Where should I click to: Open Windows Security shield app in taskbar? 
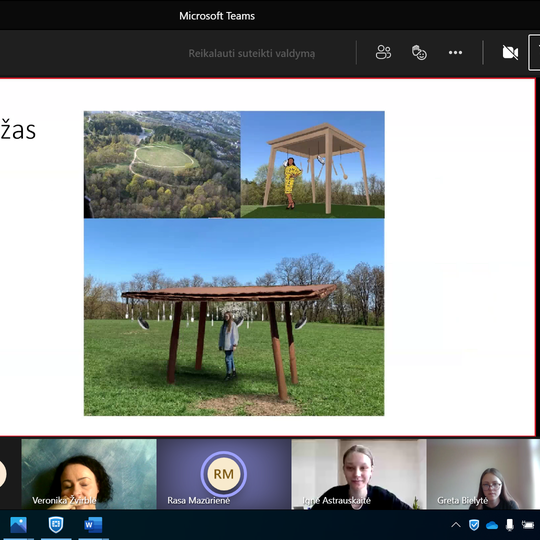(x=56, y=525)
